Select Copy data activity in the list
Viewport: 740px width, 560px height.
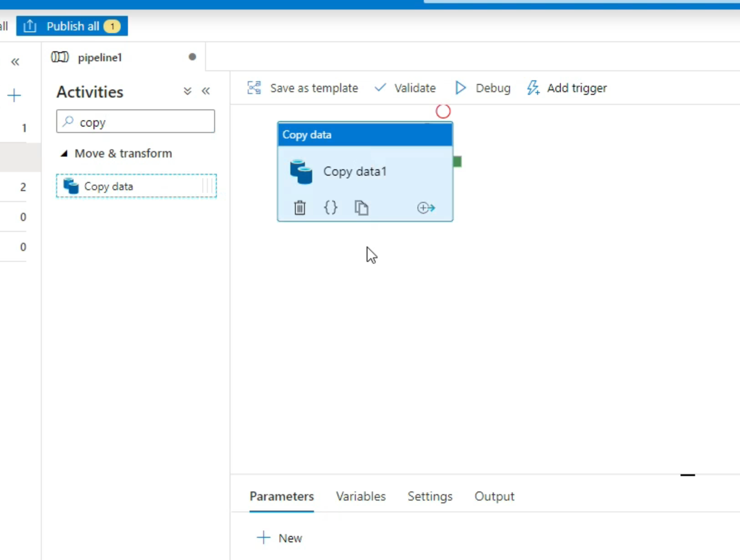[136, 186]
